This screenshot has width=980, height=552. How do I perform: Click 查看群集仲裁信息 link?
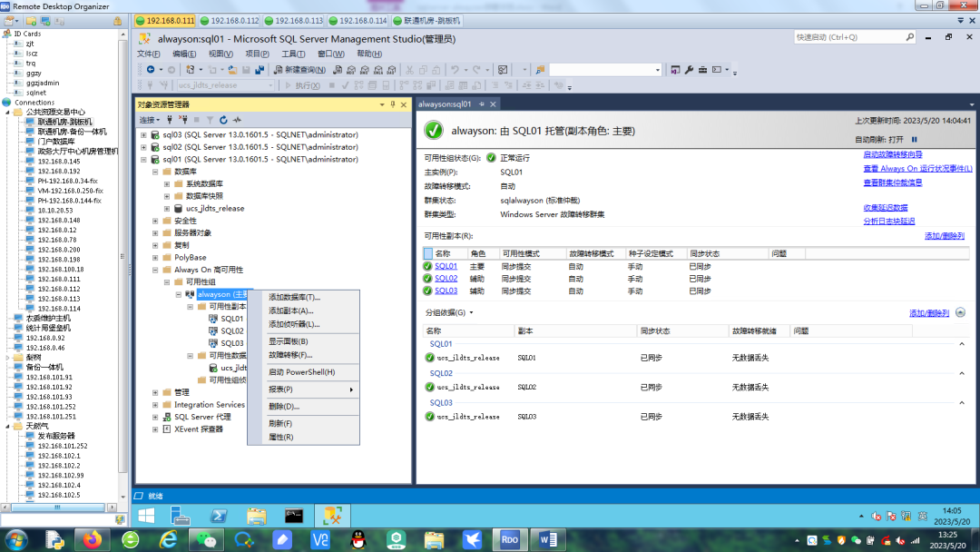coord(893,182)
